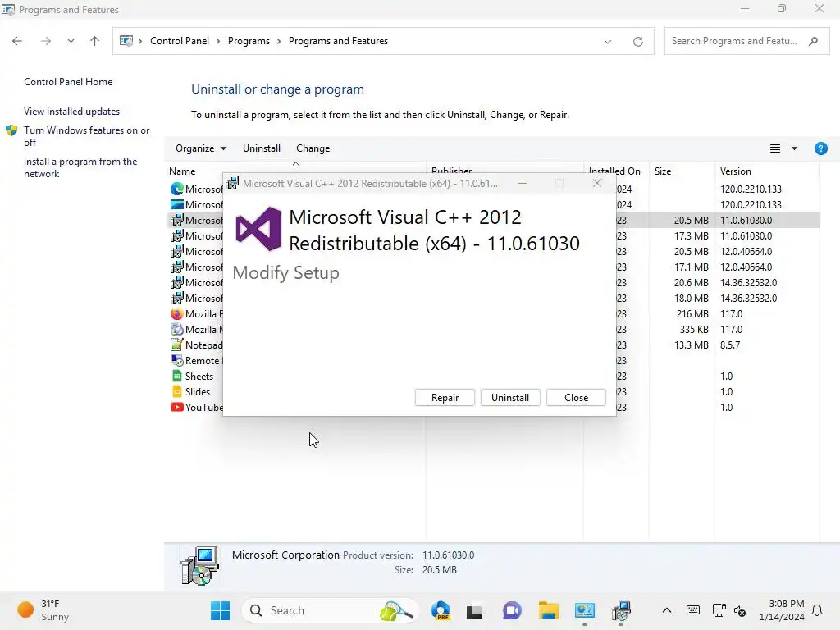Image resolution: width=840 pixels, height=630 pixels.
Task: Click Programs in the breadcrumb path
Action: point(249,41)
